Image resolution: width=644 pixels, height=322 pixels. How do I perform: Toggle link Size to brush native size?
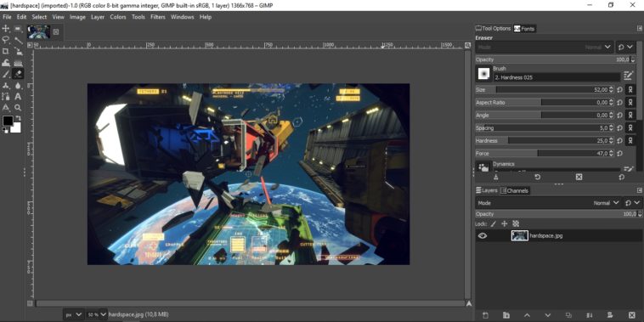point(630,89)
